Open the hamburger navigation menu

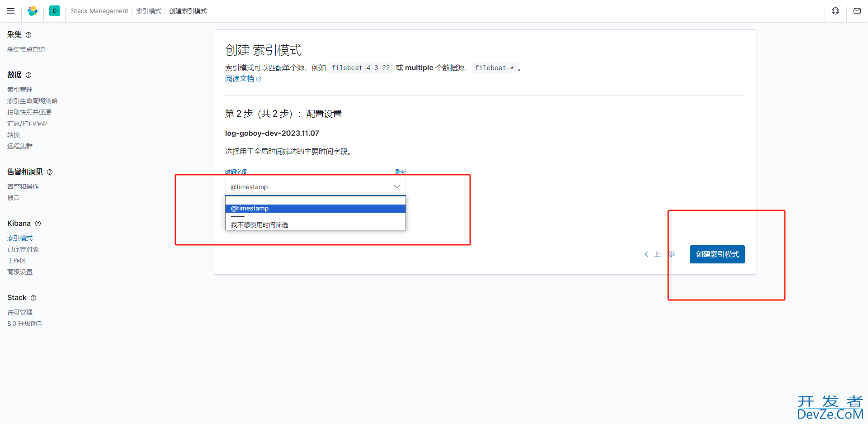[11, 11]
